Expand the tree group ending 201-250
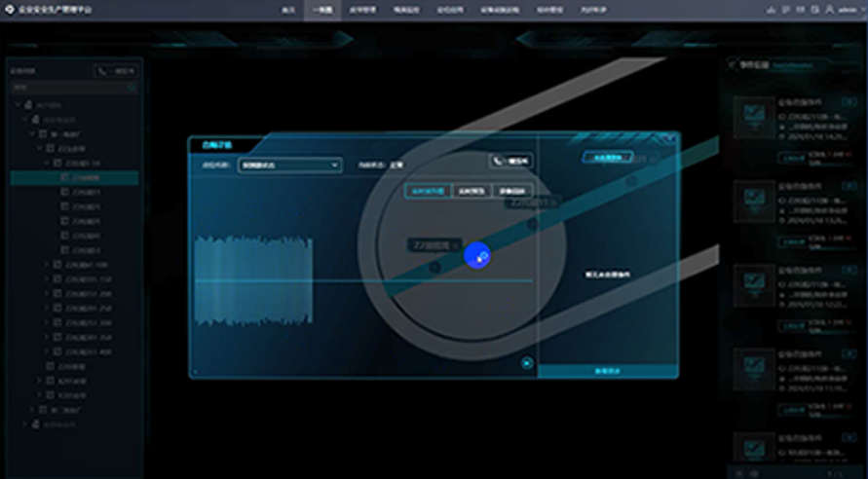868x479 pixels. 47,308
